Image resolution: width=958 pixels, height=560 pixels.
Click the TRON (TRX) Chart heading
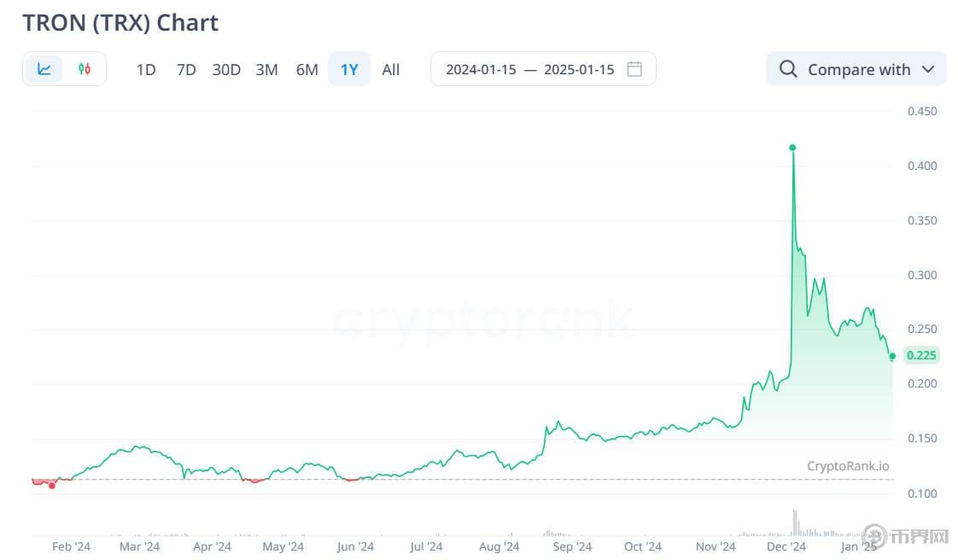coord(120,23)
